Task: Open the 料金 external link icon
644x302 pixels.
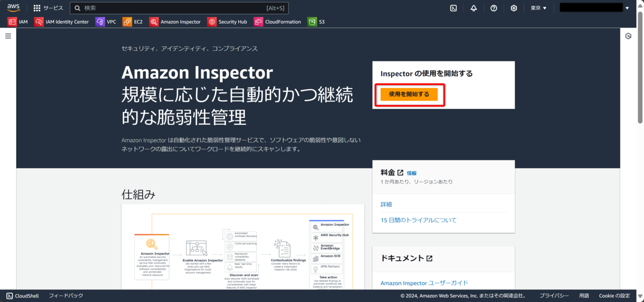Action: (x=400, y=172)
